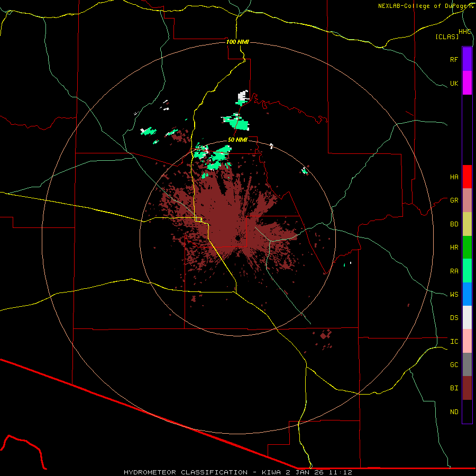Click the RF legend label text
This screenshot has width=476, height=476.
454,59
